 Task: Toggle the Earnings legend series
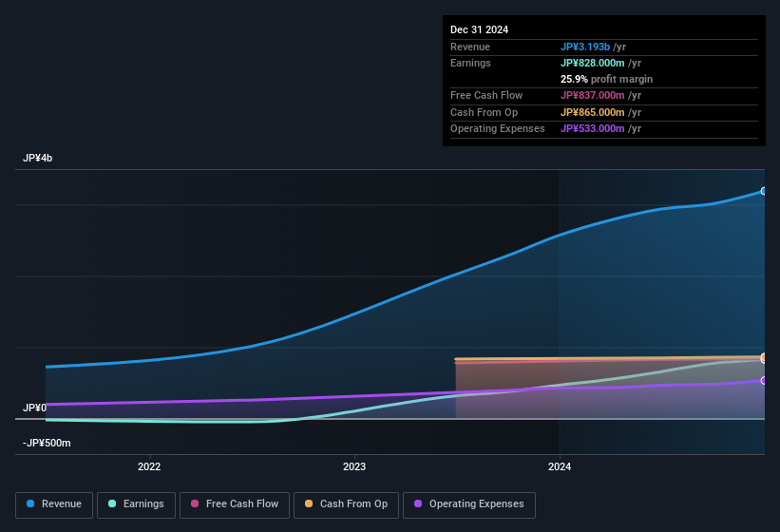point(136,504)
